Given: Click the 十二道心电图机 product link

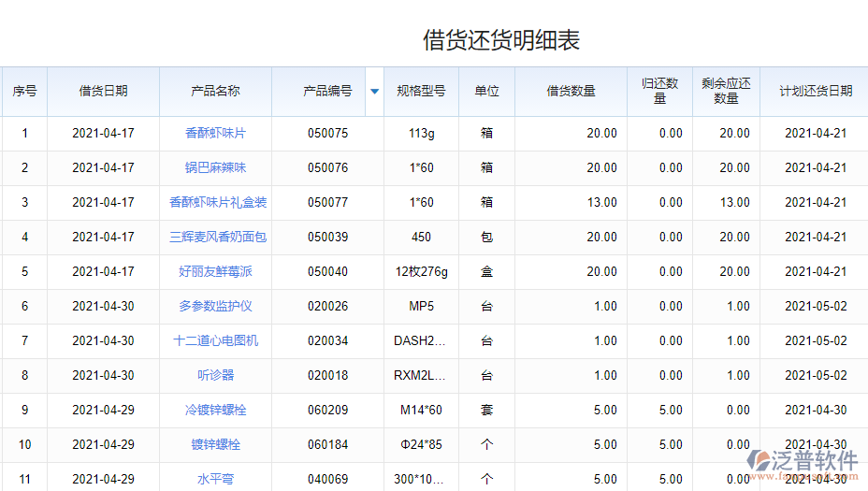Looking at the screenshot, I should pyautogui.click(x=215, y=341).
